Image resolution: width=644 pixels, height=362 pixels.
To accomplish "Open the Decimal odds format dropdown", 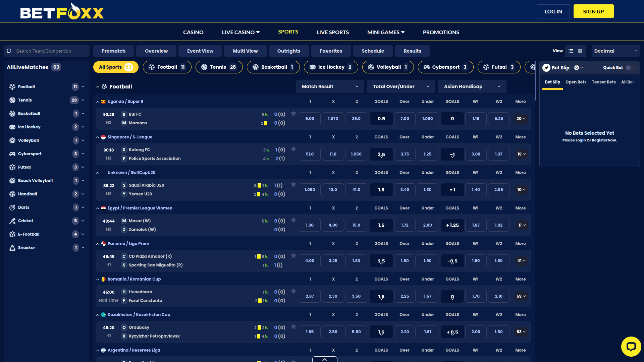I will [x=615, y=51].
